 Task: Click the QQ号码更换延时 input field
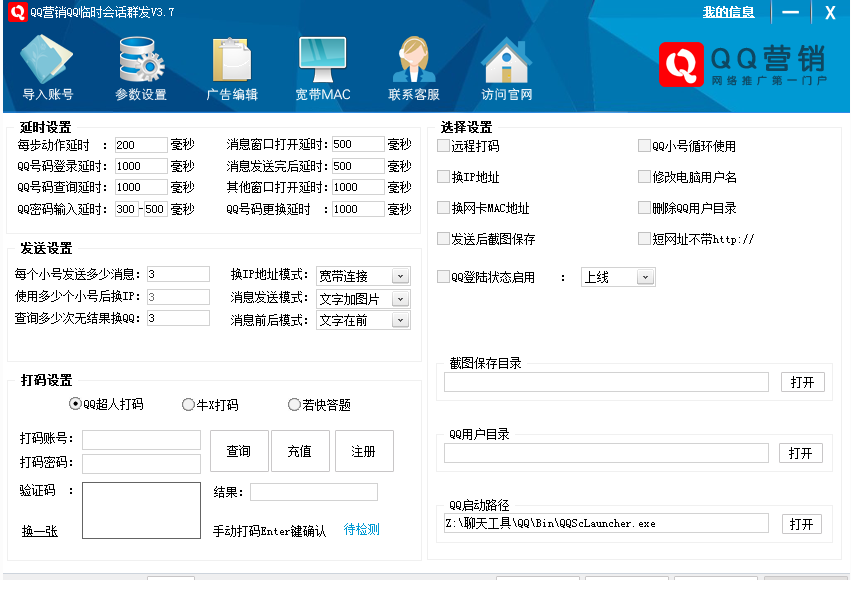pos(358,209)
